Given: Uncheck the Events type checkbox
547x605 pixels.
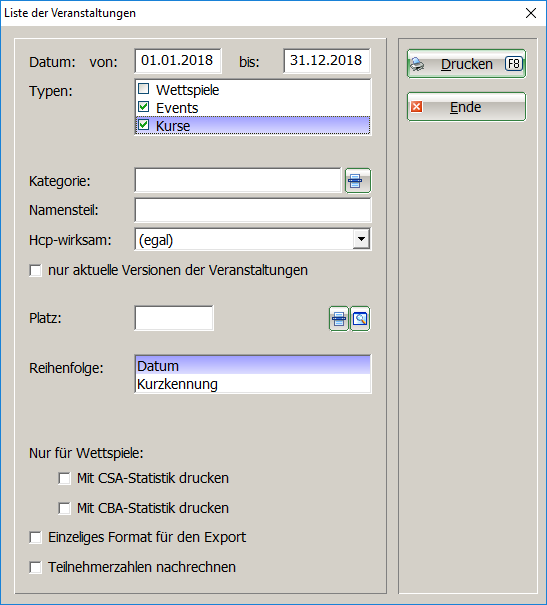Looking at the screenshot, I should click(144, 107).
